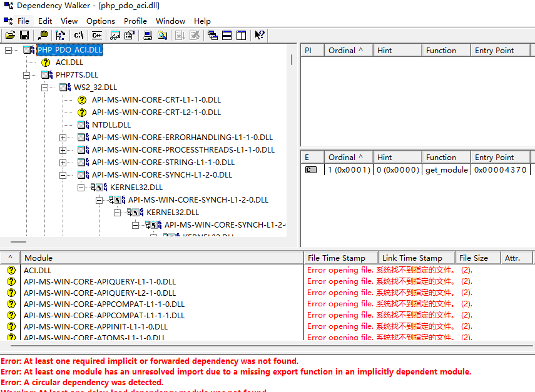Screen dimensions: 535x392
Task: Open the Options menu
Action: point(101,21)
